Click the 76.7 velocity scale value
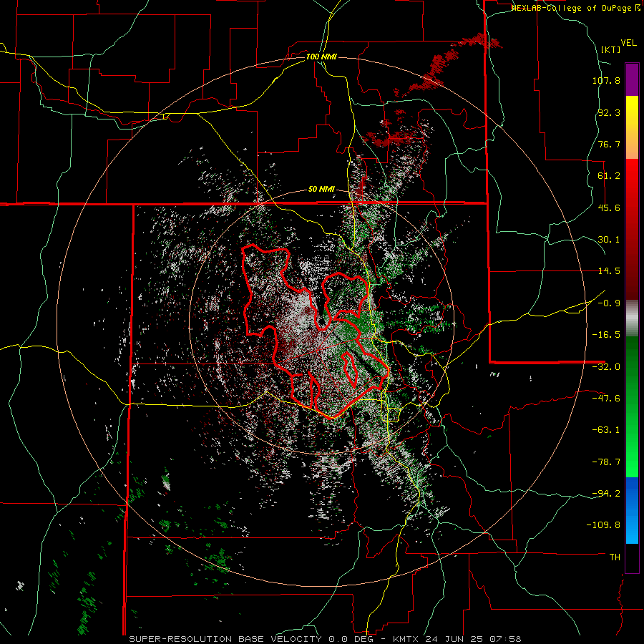The width and height of the screenshot is (644, 644). click(x=609, y=144)
